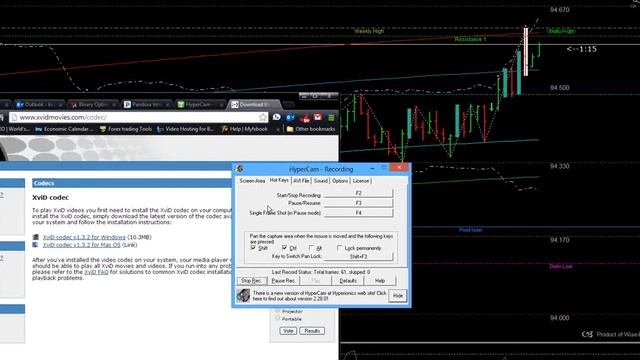
Task: Open the AVI File tab
Action: tap(301, 181)
